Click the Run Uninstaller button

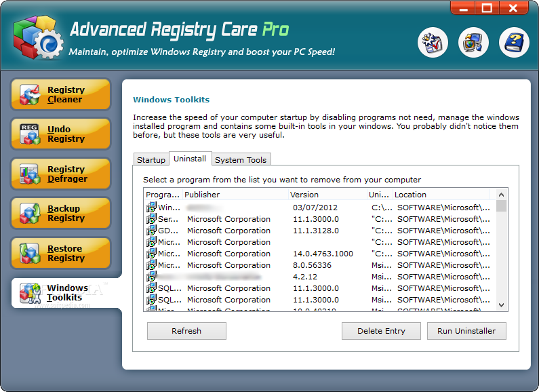(466, 331)
